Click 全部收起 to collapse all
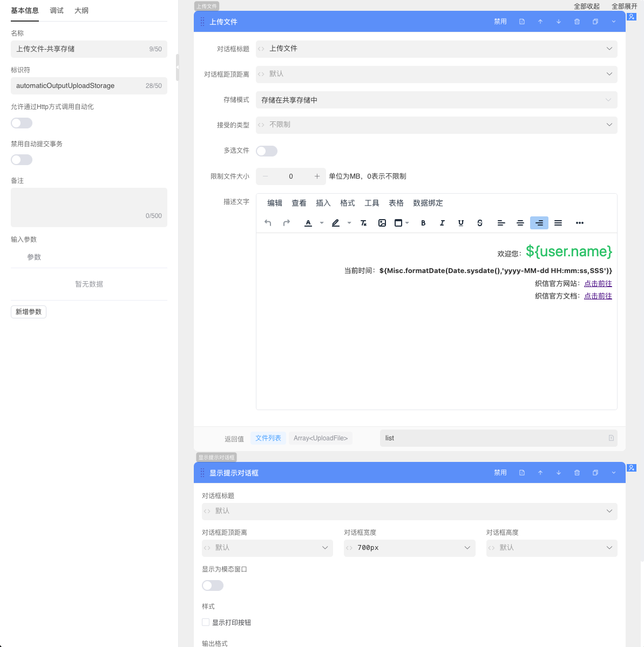Screen dimensions: 644x647 click(586, 6)
